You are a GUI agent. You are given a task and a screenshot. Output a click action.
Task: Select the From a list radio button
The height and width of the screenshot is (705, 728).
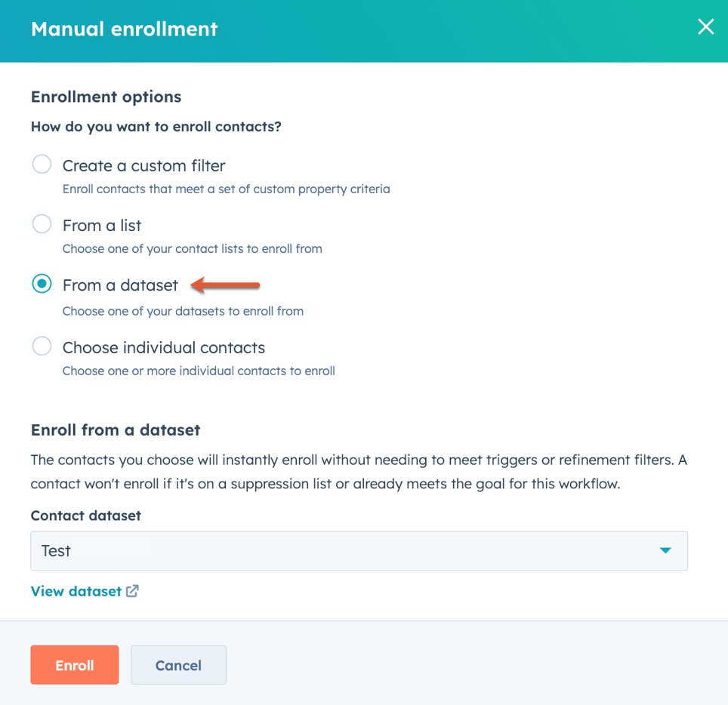tap(42, 224)
